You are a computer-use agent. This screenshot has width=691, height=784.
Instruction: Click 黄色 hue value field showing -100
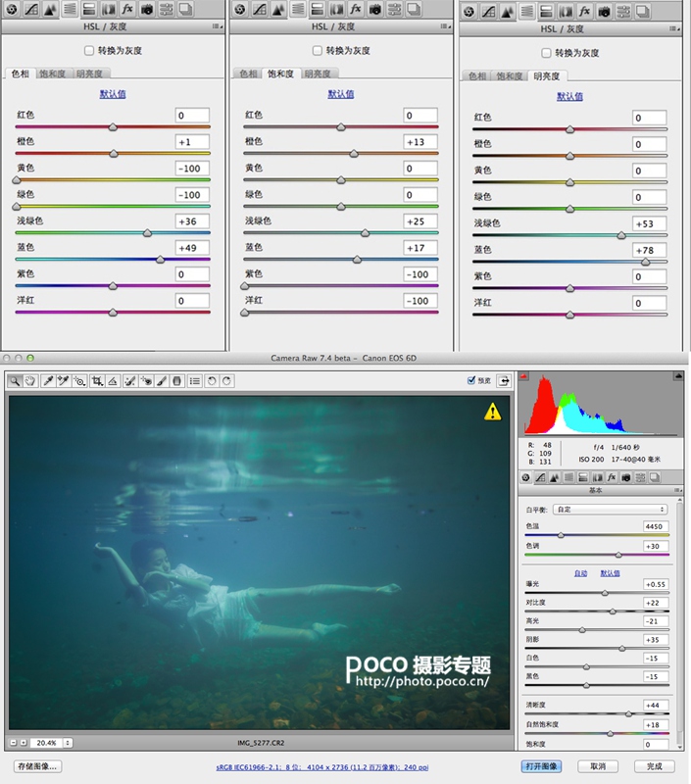pyautogui.click(x=192, y=169)
